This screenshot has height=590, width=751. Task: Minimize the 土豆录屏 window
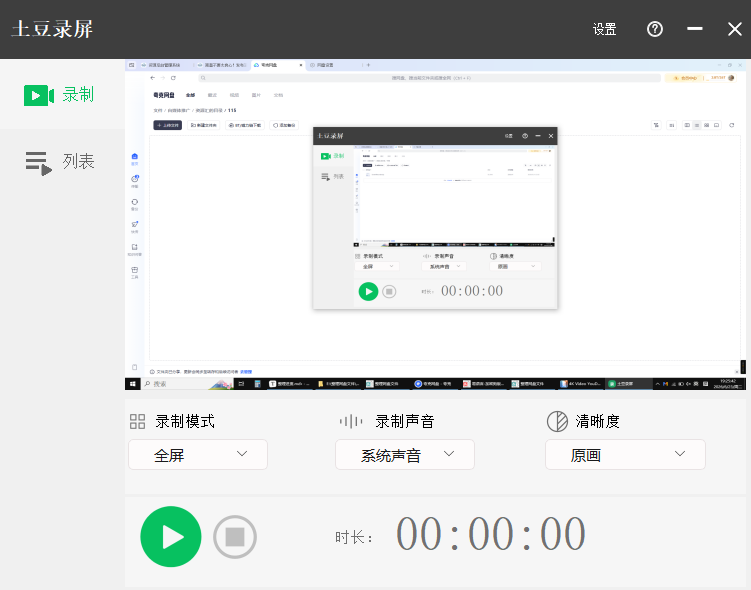coord(694,29)
